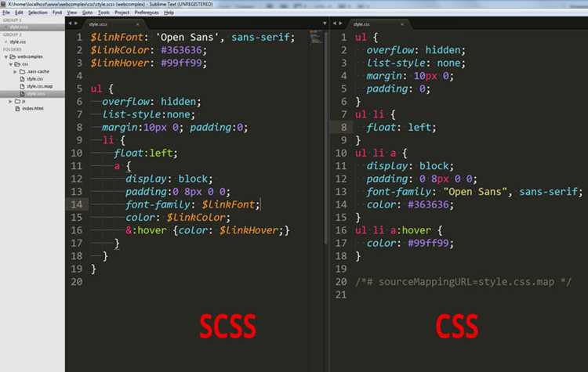This screenshot has width=588, height=372.
Task: Click $linkFont variable on SCSS line 1
Action: 117,37
